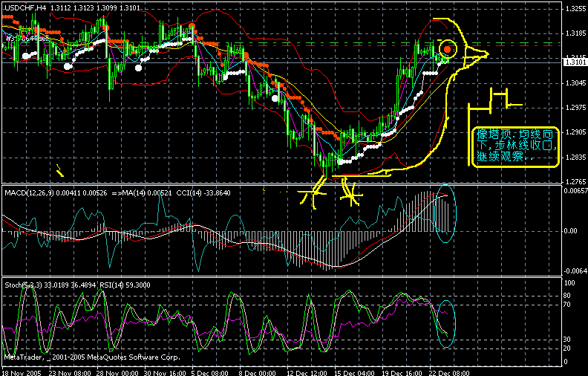Viewport: 588px width, 376px height.
Task: Click the red circle bird eye marker
Action: pos(448,50)
